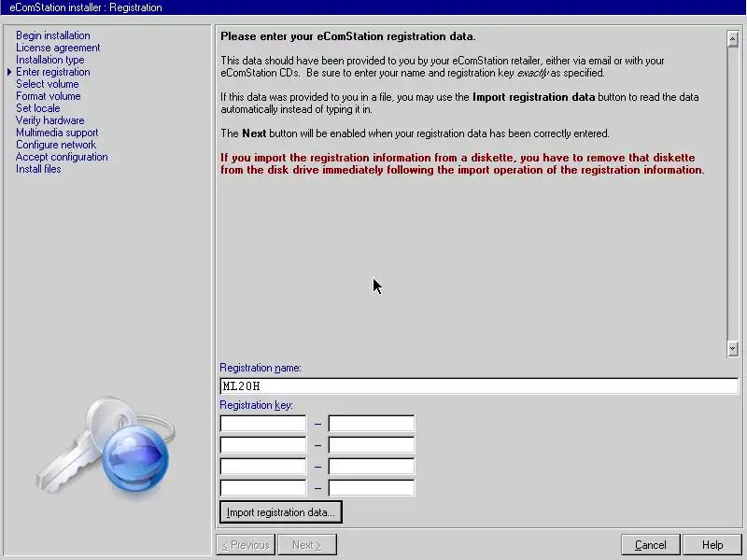Viewport: 747px width, 560px height.
Task: Click the Import registration data button
Action: pos(281,512)
